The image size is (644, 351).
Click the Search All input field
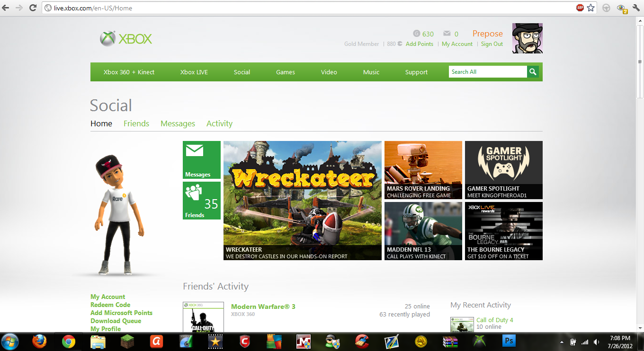click(x=488, y=72)
